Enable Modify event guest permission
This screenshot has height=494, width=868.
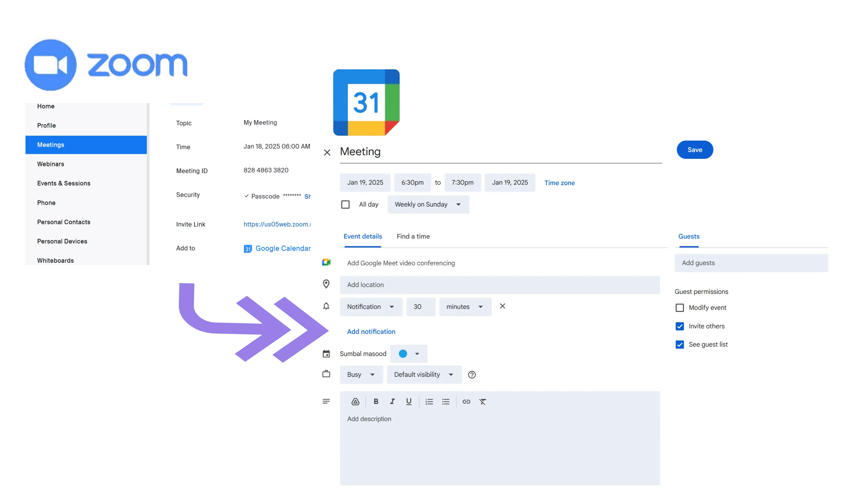point(679,308)
